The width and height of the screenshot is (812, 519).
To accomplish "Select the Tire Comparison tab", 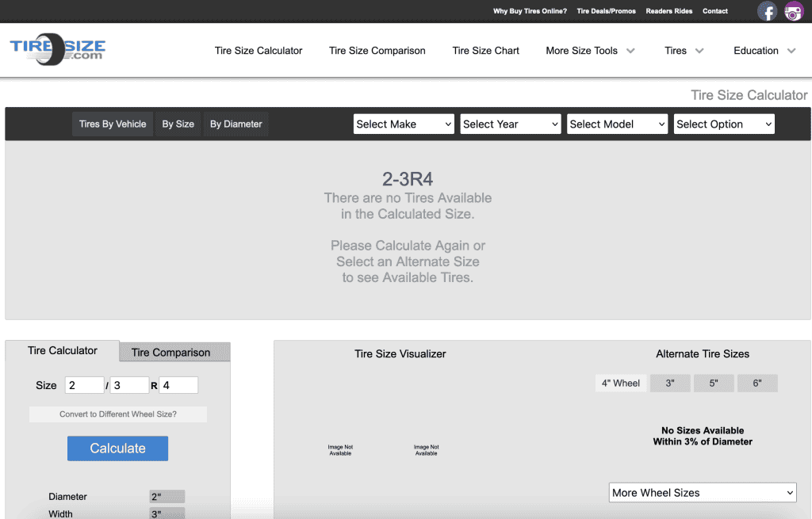I will [174, 353].
